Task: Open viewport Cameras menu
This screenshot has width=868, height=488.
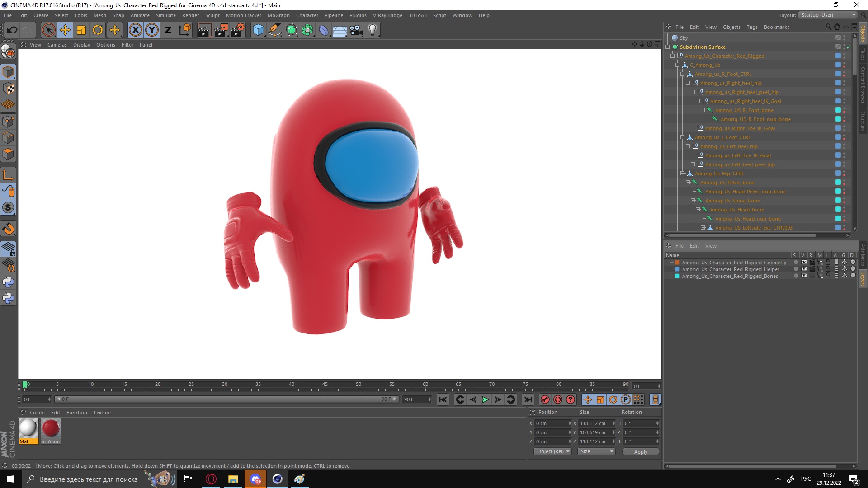Action: click(57, 45)
